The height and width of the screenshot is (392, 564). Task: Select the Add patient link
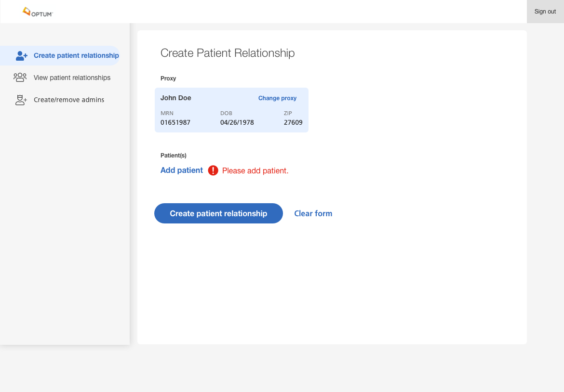tap(182, 170)
